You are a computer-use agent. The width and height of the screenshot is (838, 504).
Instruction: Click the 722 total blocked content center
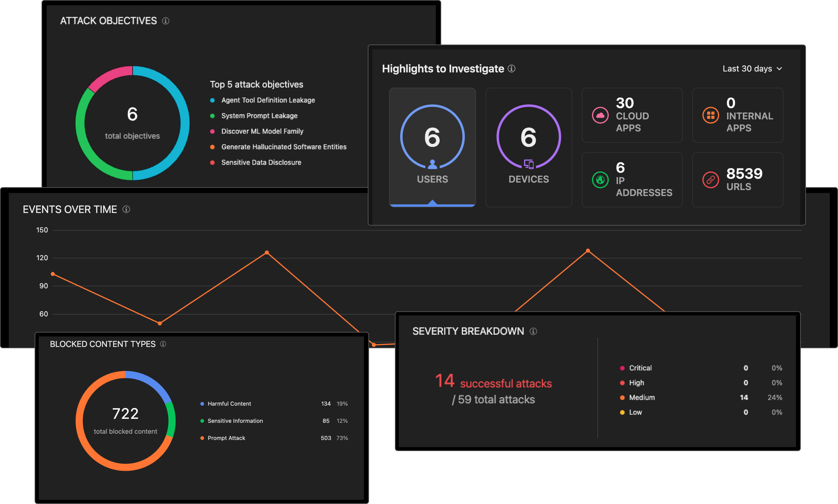(125, 421)
